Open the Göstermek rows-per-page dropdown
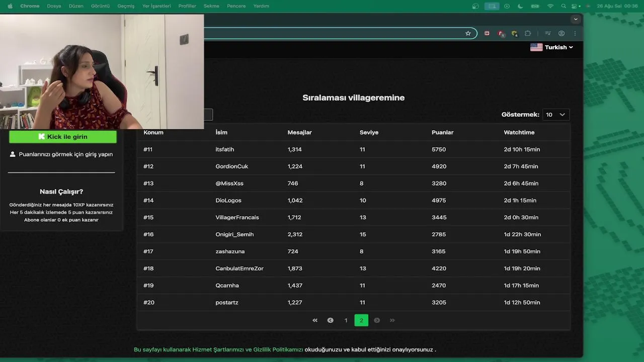The height and width of the screenshot is (362, 644). (x=556, y=115)
